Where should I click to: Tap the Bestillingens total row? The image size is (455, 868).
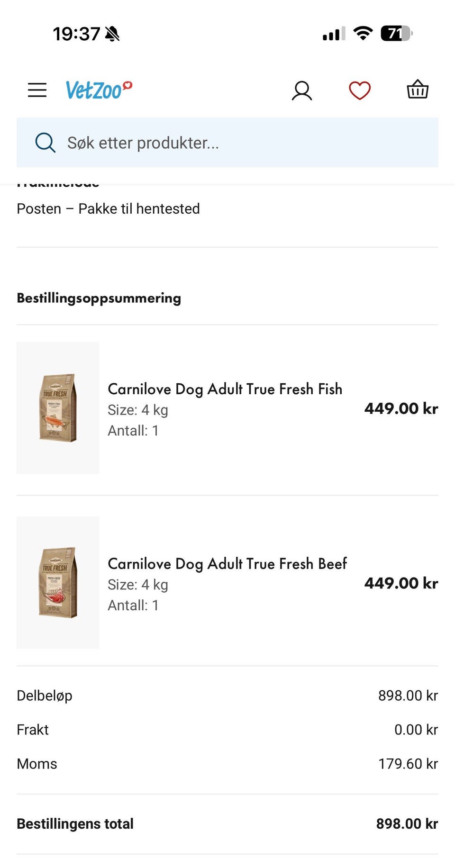[x=227, y=824]
